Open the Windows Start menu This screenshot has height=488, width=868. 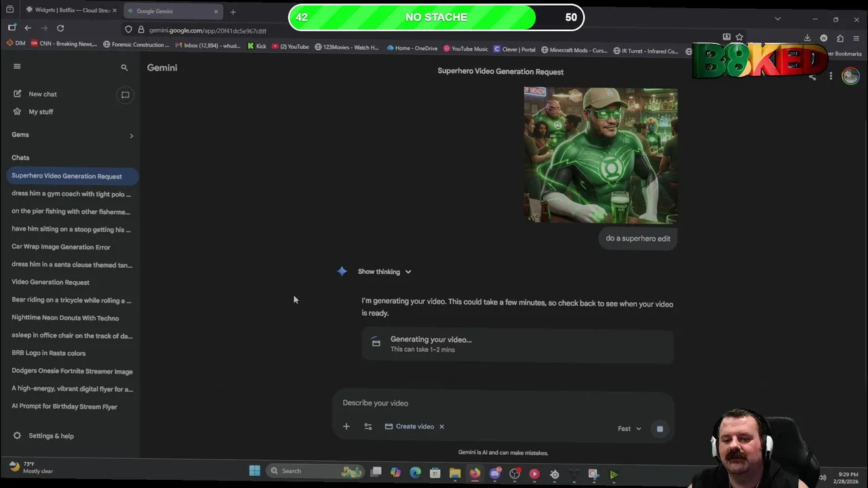coord(255,471)
